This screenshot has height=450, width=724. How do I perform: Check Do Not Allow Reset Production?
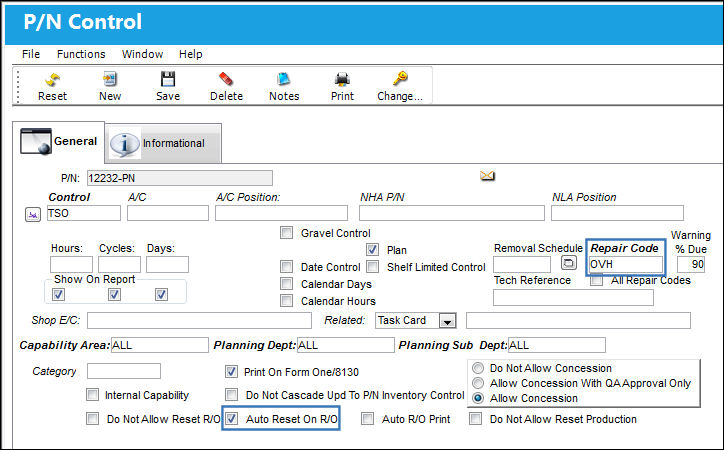coord(475,419)
